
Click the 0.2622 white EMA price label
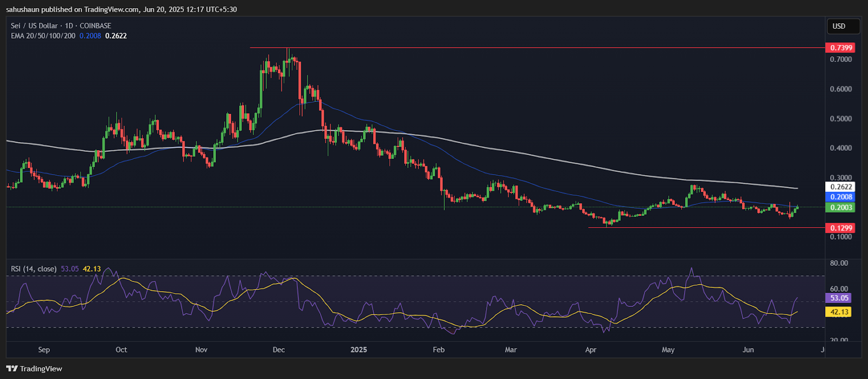[x=841, y=187]
